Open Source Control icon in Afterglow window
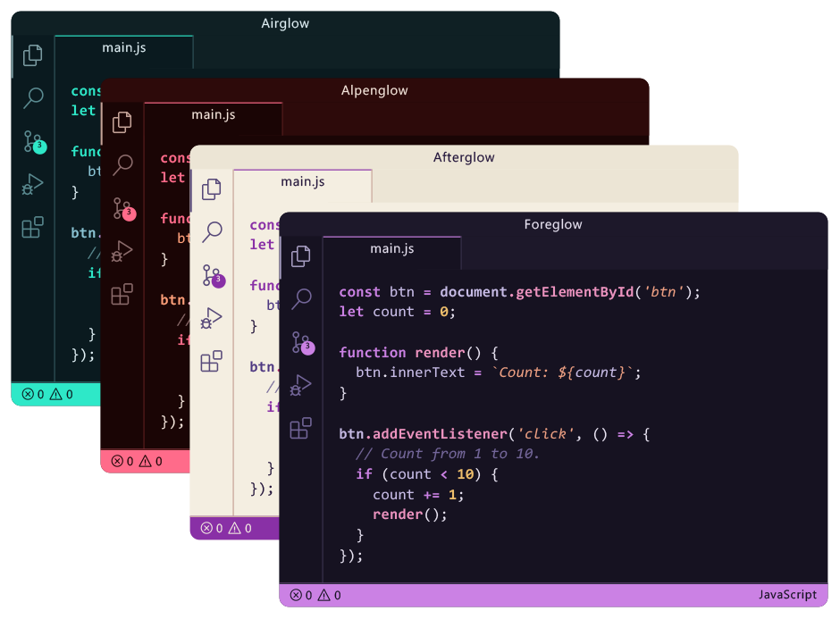 click(x=214, y=276)
